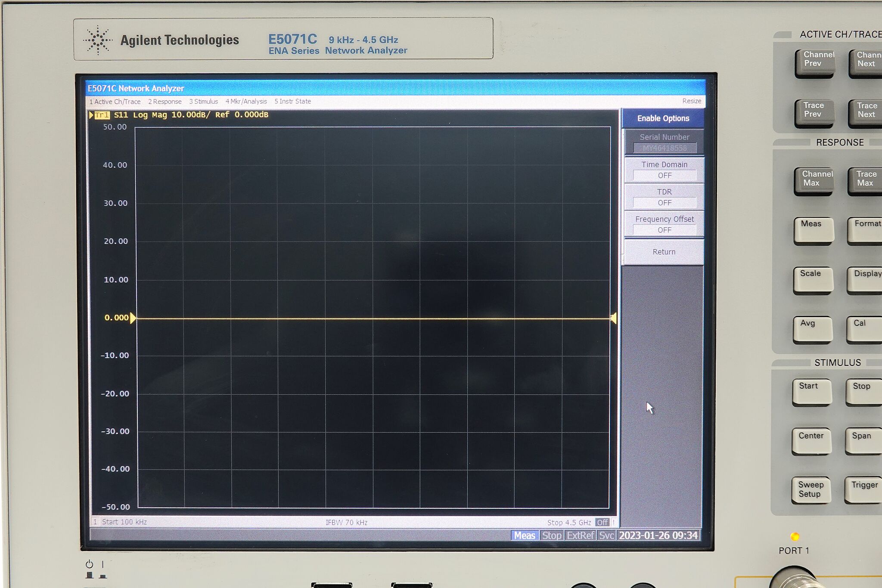The image size is (882, 588).
Task: Click the Center hardware key
Action: tap(811, 441)
